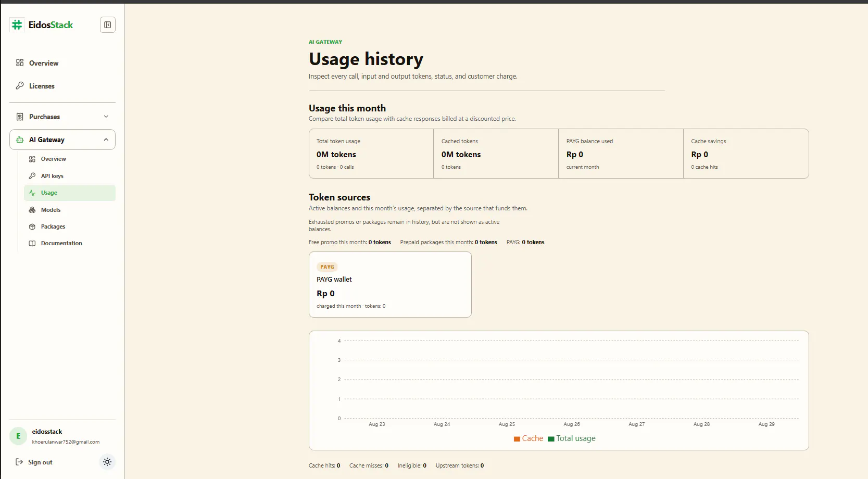Click the Cache savings card
Viewport: 868px width, 479px height.
(x=746, y=154)
